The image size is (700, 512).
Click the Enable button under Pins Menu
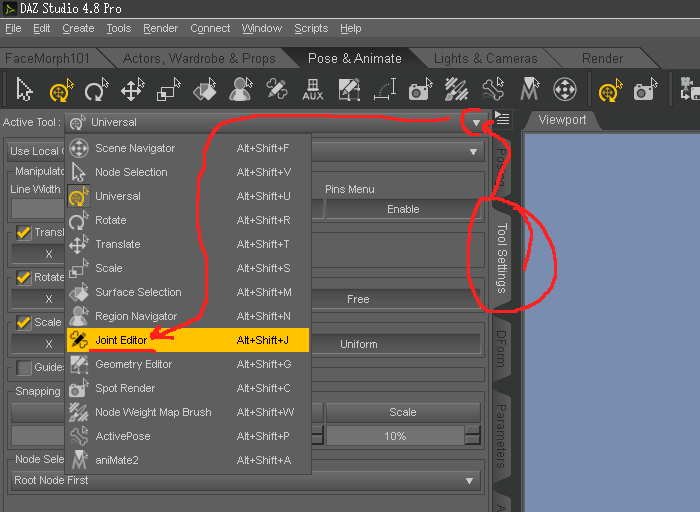[403, 209]
